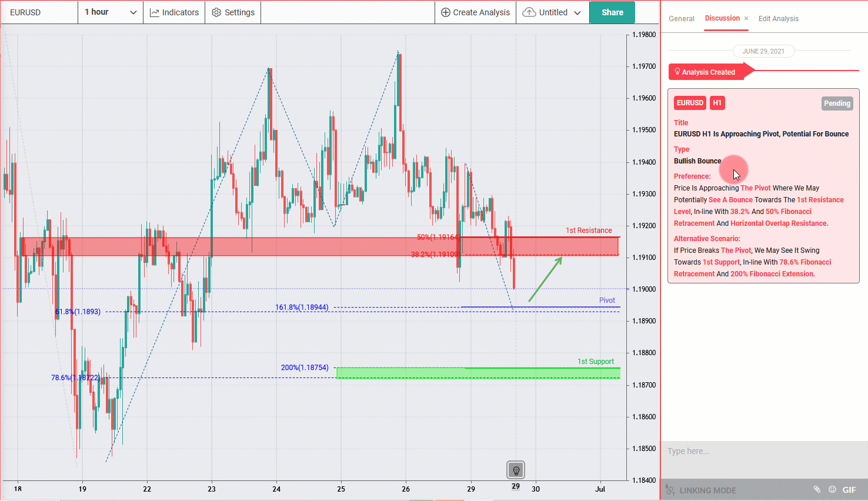Select the Pivot line label
This screenshot has width=868, height=501.
607,300
